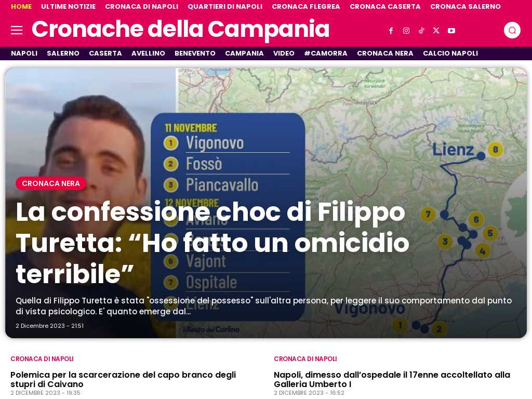Click the CRONACA NERA badge on the featured story

pyautogui.click(x=51, y=183)
